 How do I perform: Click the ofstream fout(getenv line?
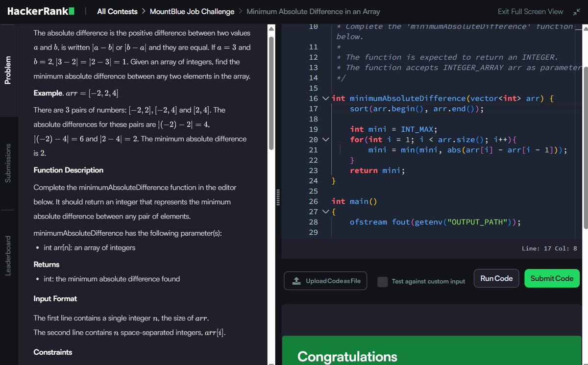[x=435, y=222]
